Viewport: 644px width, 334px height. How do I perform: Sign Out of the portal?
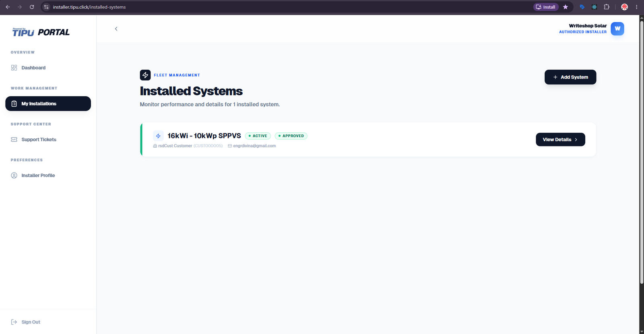(x=26, y=322)
